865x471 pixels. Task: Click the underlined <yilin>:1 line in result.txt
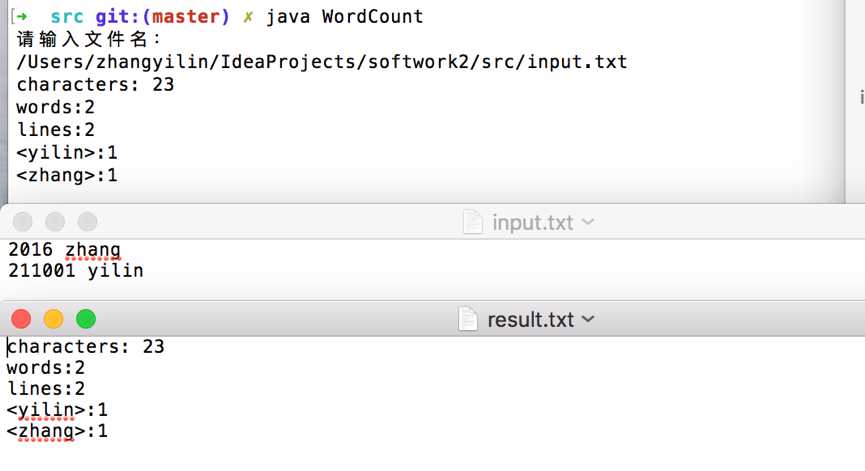57,410
